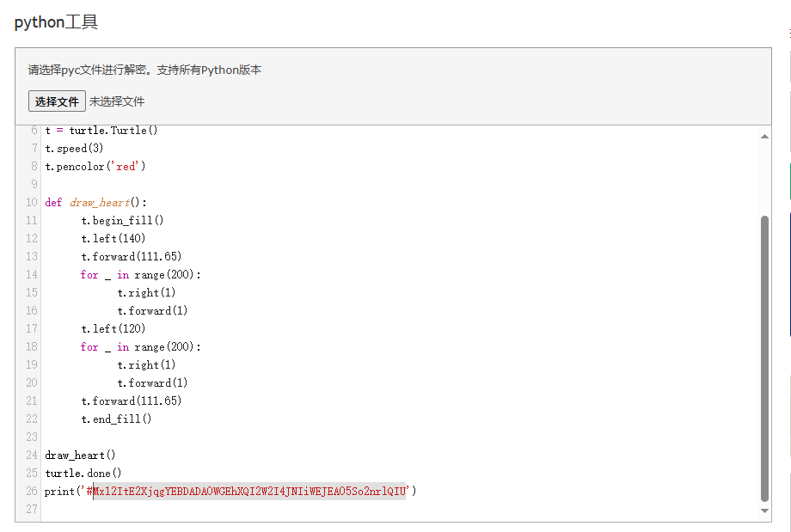Click the draw_heart() call on line 24
The image size is (791, 532).
[x=80, y=455]
